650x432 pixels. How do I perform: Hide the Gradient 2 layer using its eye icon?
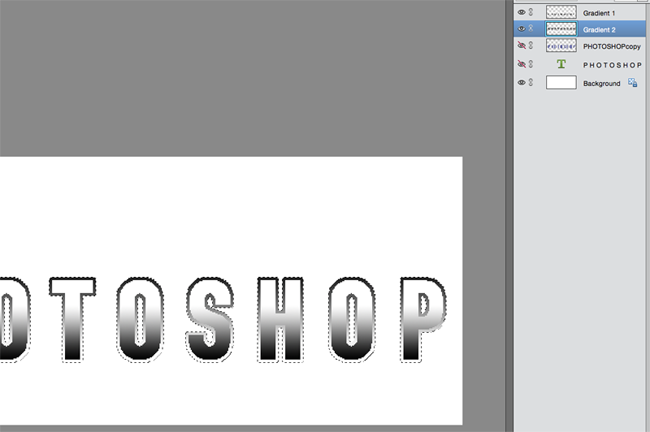pos(521,29)
